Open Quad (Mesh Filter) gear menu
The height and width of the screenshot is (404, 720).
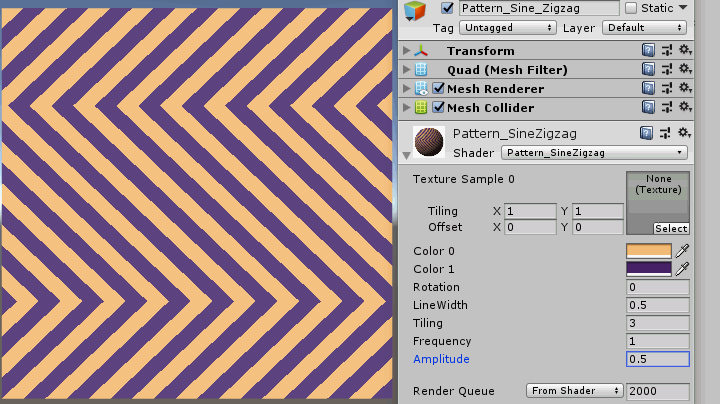coord(685,69)
